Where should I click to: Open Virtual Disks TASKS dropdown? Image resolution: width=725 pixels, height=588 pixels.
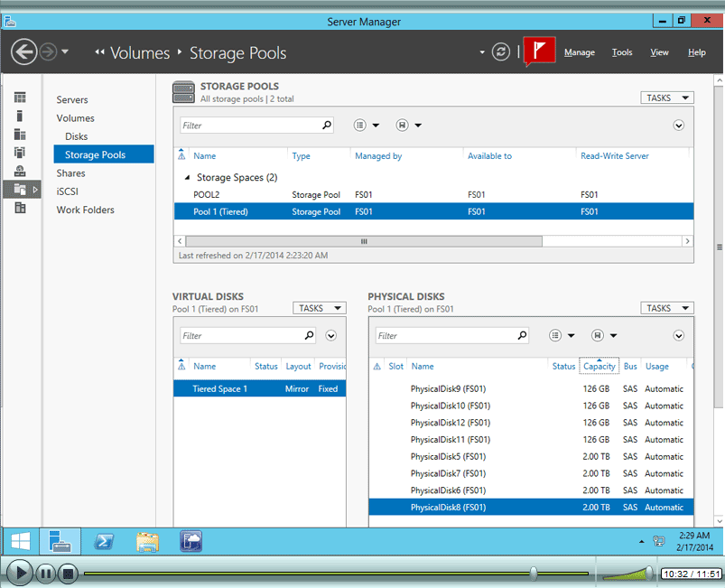(320, 308)
